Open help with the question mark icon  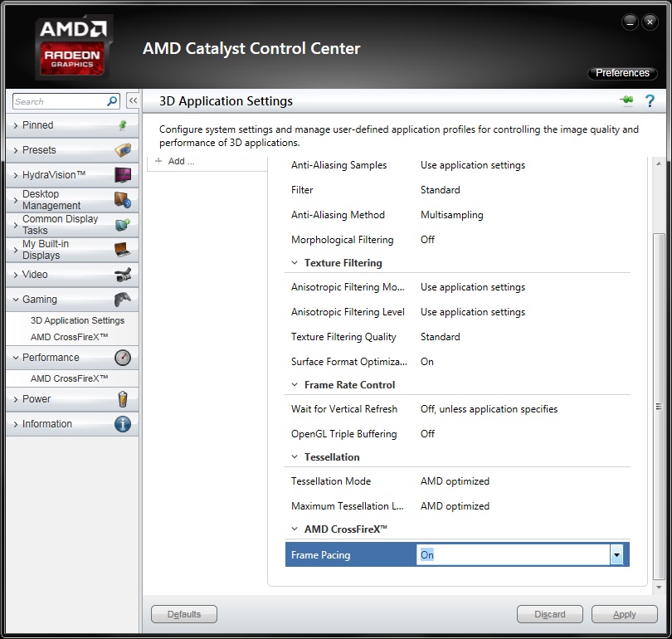[650, 100]
